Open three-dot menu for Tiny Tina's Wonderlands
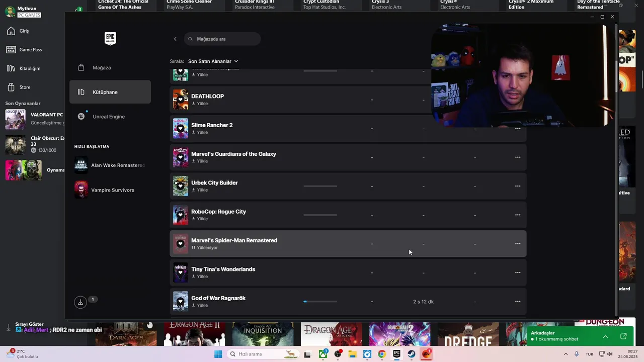Image resolution: width=644 pixels, height=362 pixels. pos(518,273)
